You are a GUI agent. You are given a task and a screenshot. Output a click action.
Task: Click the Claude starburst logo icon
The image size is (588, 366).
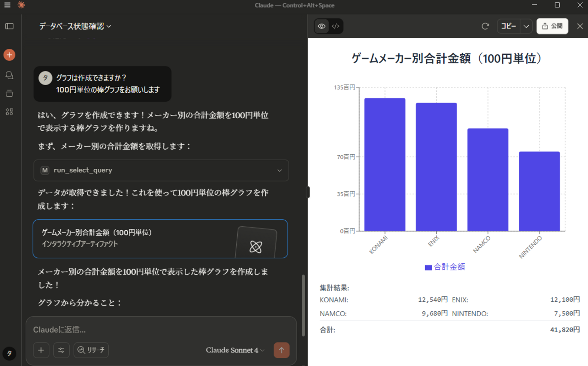point(21,5)
